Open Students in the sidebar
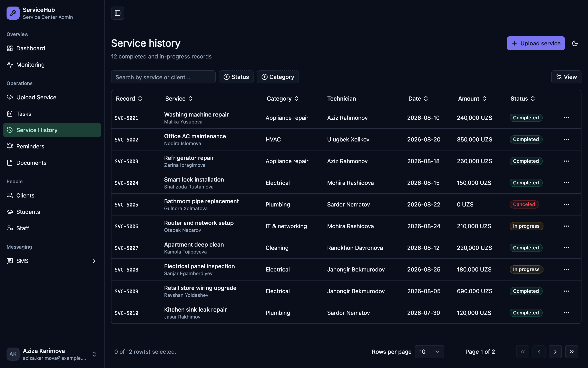Screen dimensions: 588x368 point(52,212)
